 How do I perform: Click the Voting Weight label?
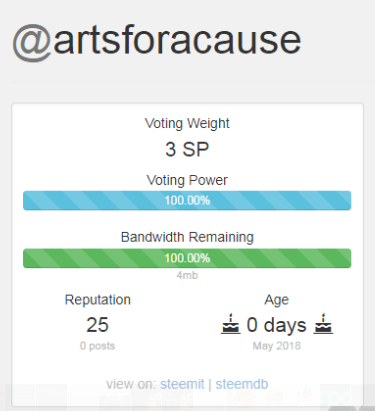[x=187, y=123]
